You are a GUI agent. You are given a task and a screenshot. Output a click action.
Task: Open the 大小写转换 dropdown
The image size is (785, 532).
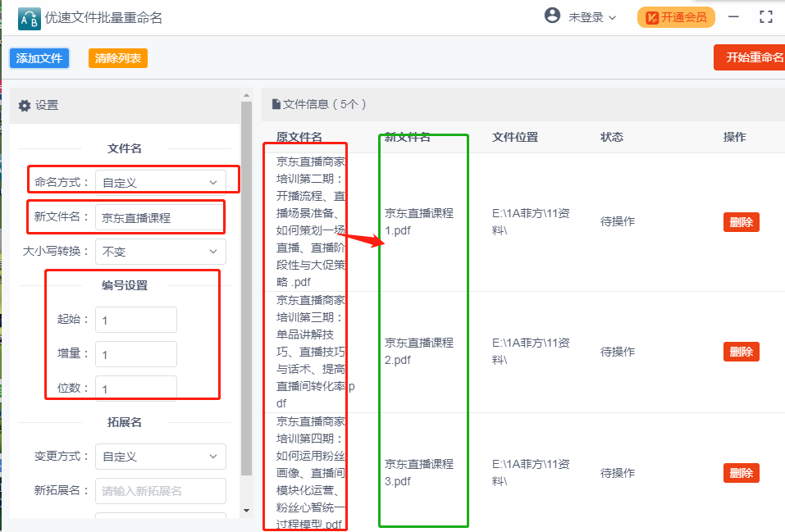(160, 251)
